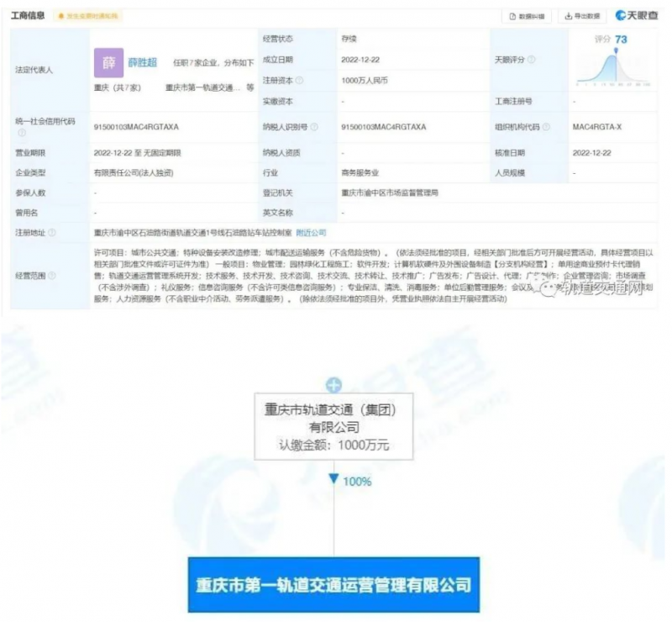Click the 数据纠错 button
This screenshot has width=672, height=622.
[527, 16]
